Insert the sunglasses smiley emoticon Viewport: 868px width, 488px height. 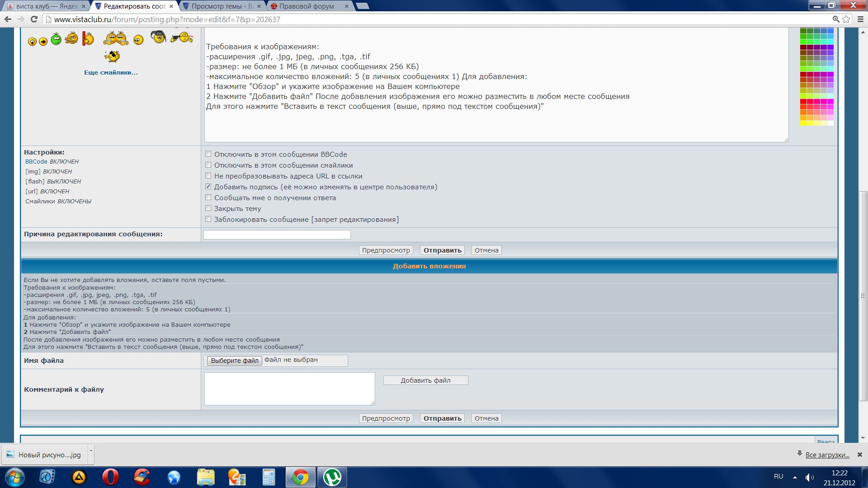point(112,56)
